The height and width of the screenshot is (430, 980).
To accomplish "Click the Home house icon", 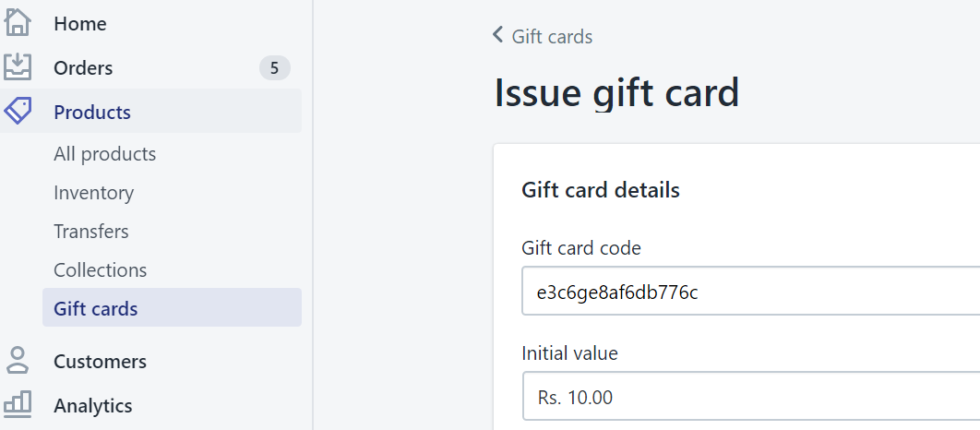I will point(18,22).
